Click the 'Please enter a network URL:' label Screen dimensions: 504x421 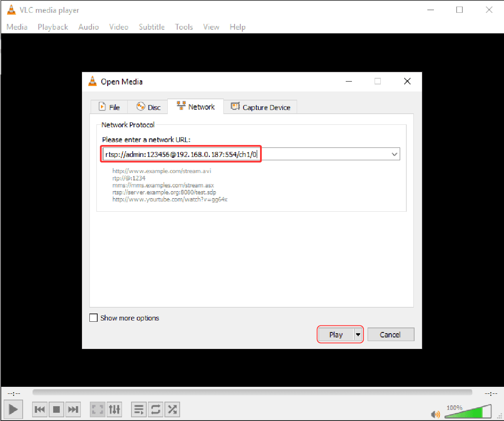[146, 140]
